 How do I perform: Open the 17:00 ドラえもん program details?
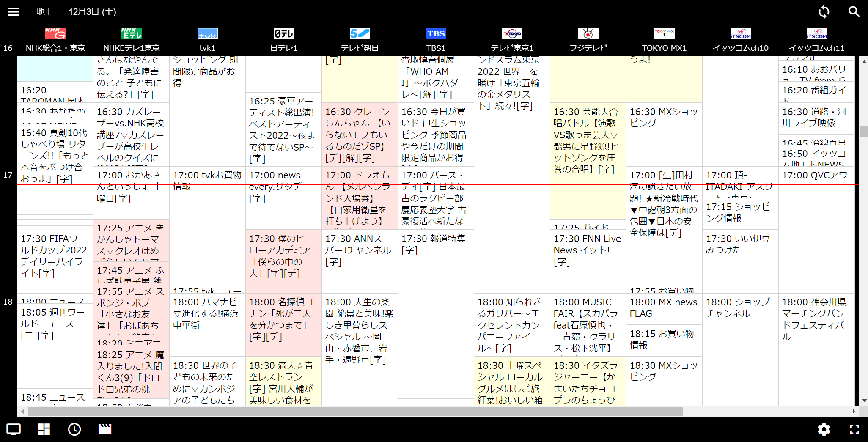[359, 199]
